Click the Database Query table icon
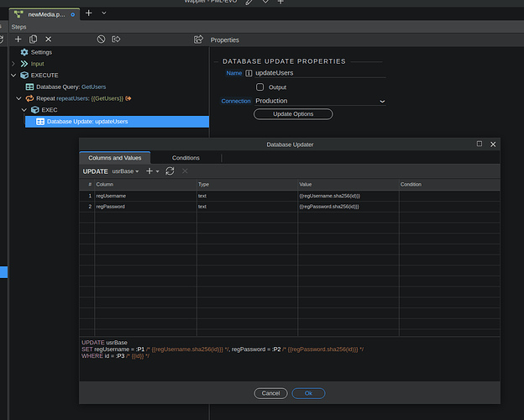This screenshot has width=524, height=420. [29, 87]
